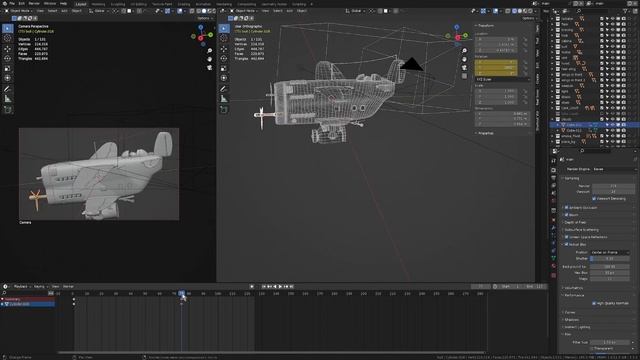Click the pan hand gizmo in the orthographic viewport
This screenshot has width=640, height=360.
(x=464, y=59)
